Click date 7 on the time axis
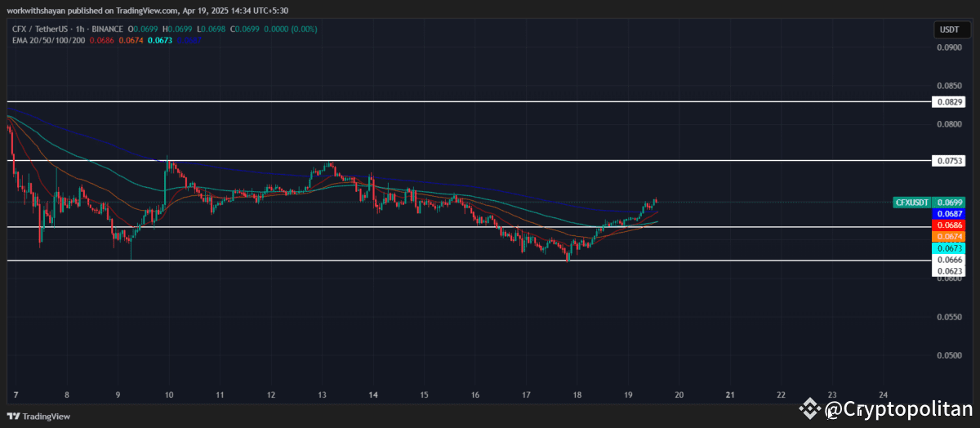 click(x=16, y=394)
